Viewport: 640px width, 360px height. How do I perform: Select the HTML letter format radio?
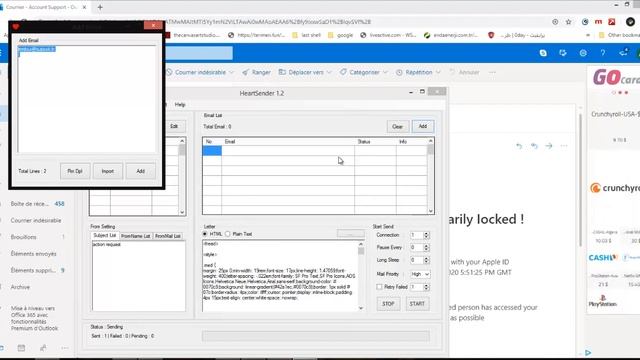[205, 234]
